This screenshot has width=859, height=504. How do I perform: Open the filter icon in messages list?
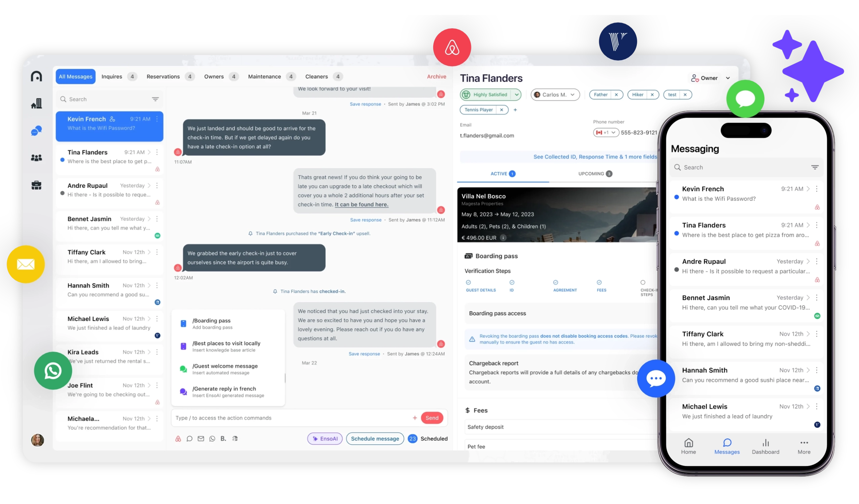tap(154, 99)
